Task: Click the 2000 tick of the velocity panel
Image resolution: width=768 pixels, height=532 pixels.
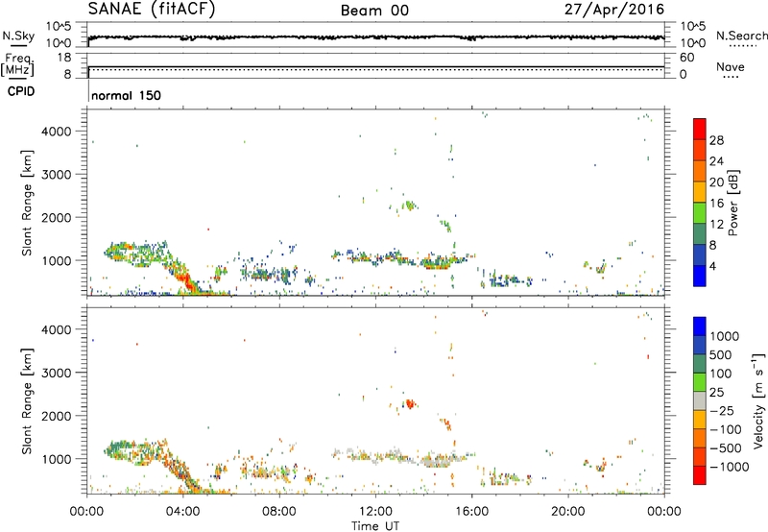Action: click(57, 416)
